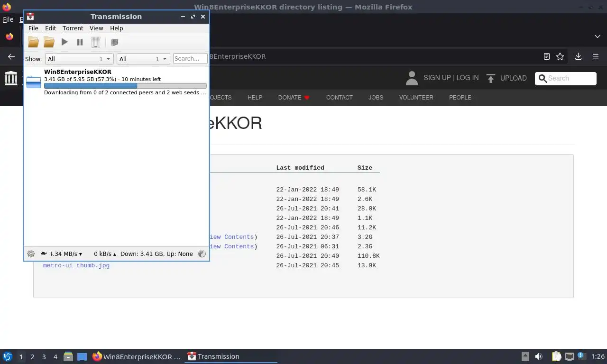Screen dimensions: 607x364
Task: Click View Contents link in the 3.2G row
Action: pos(231,237)
